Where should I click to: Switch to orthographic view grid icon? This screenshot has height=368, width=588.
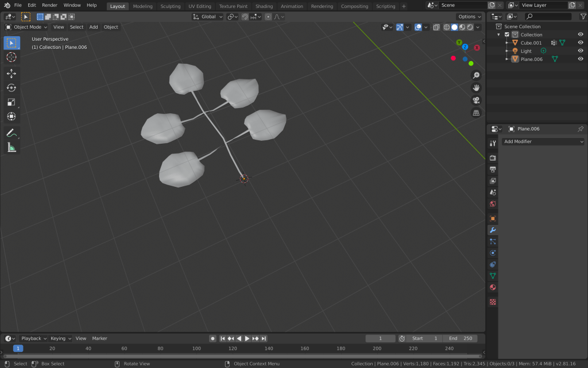476,113
